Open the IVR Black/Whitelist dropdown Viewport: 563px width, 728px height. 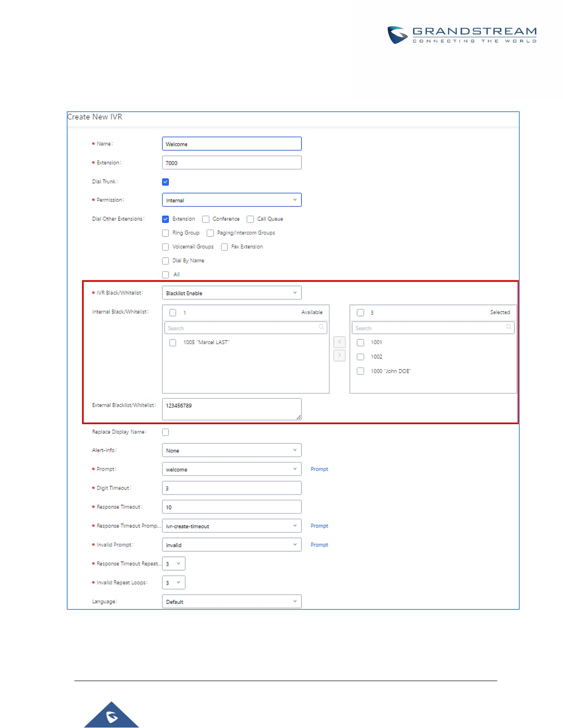click(x=232, y=293)
